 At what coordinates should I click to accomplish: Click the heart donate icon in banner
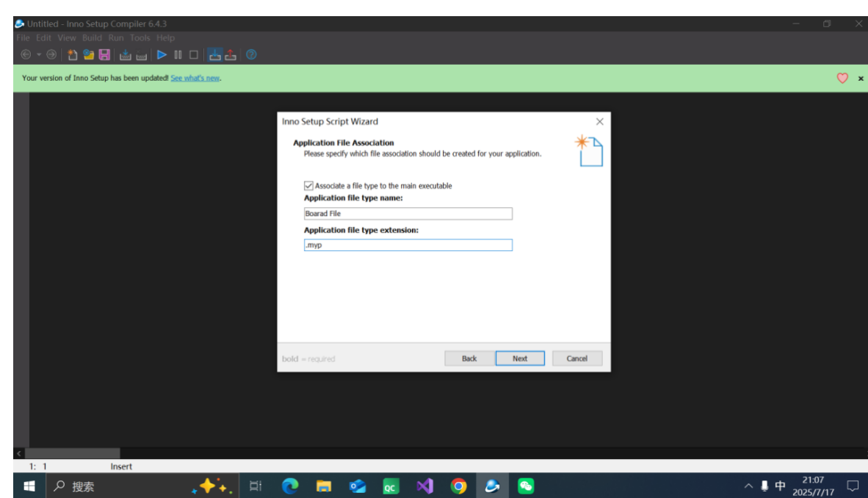pyautogui.click(x=842, y=78)
